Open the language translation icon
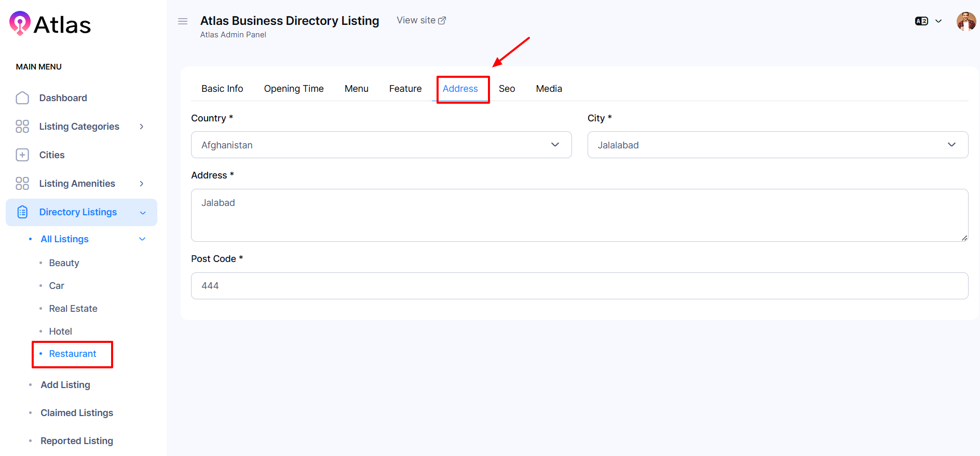 click(921, 21)
